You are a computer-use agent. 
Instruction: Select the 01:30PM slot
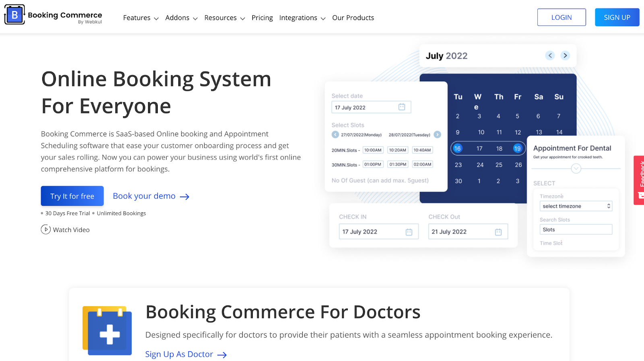398,164
